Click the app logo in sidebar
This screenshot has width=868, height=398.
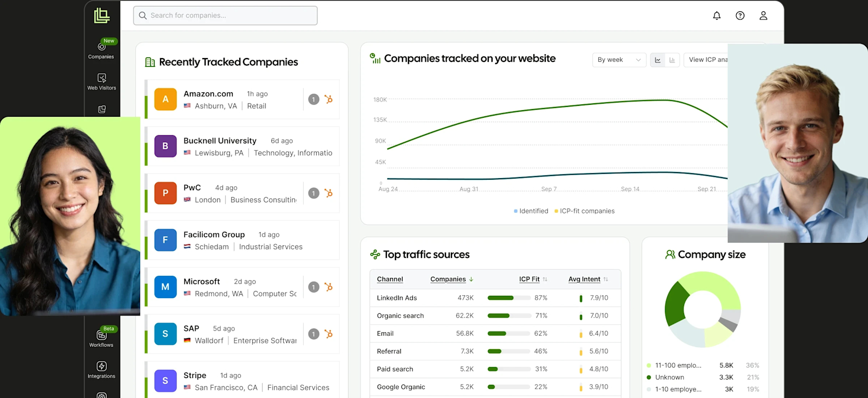101,16
